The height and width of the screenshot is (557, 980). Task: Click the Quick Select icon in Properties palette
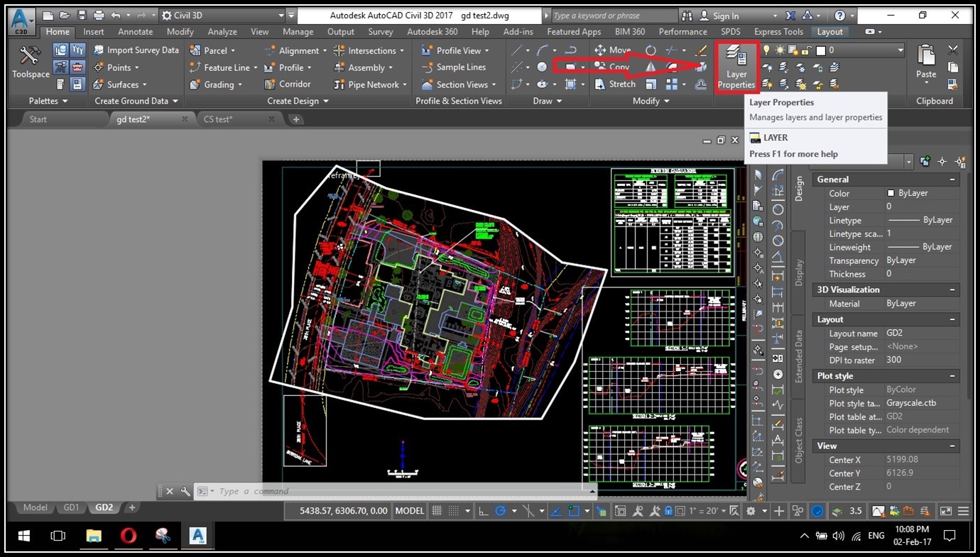pos(959,162)
